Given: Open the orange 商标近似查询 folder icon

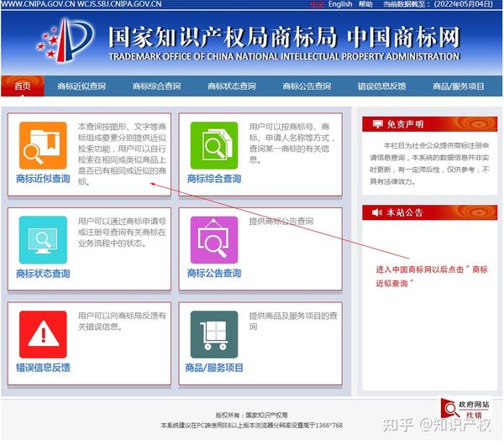Looking at the screenshot, I should click(43, 145).
